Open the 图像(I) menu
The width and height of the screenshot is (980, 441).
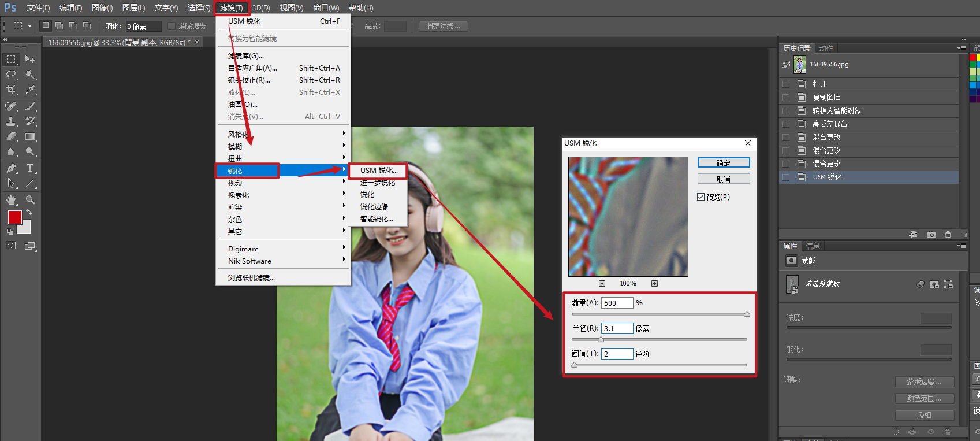(102, 8)
